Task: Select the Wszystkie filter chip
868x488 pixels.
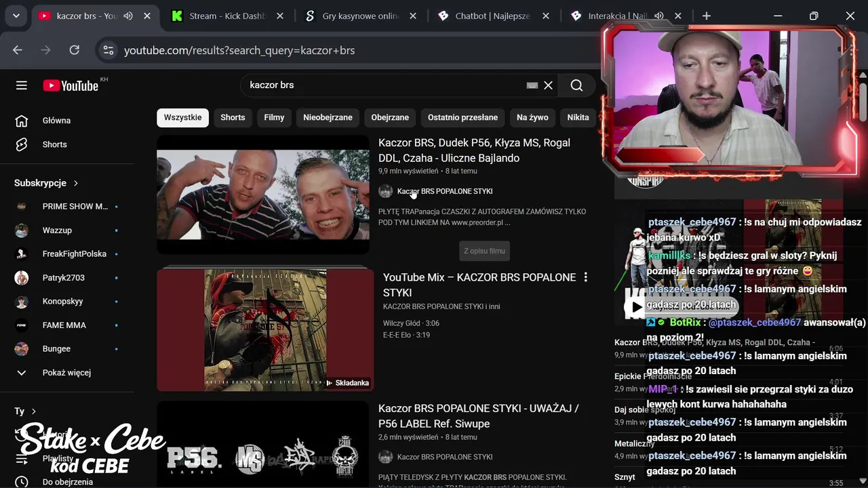Action: 182,117
